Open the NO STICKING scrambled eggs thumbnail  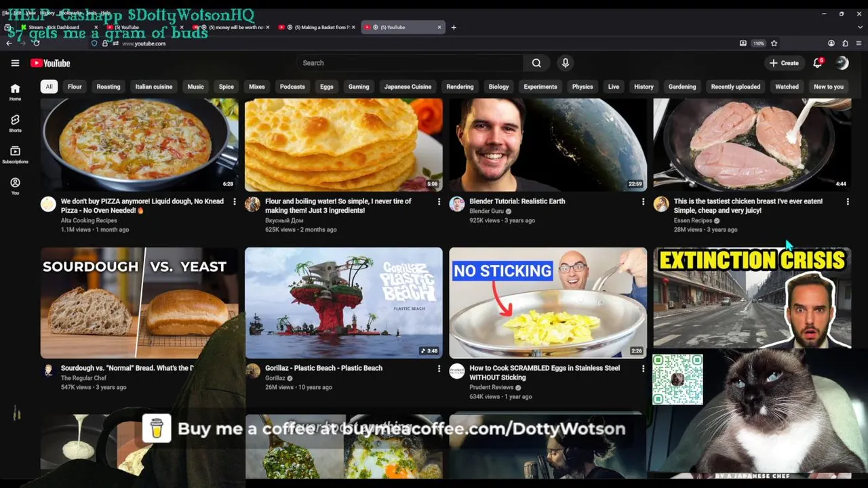point(548,302)
